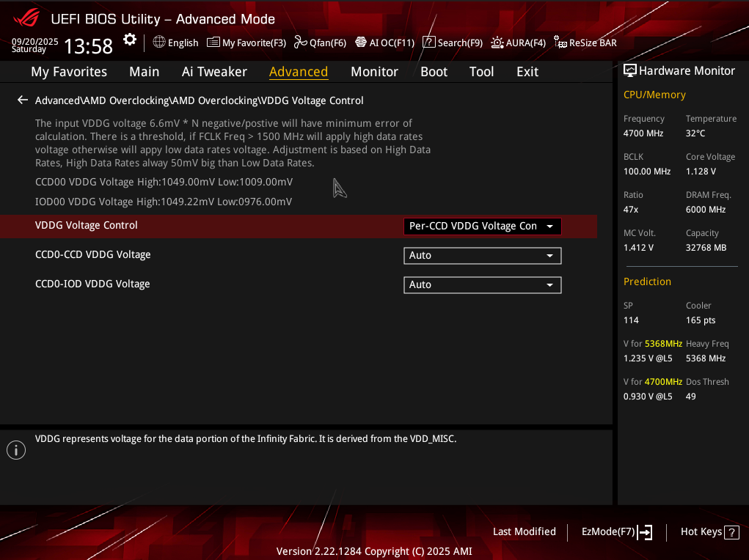Image resolution: width=749 pixels, height=560 pixels.
Task: Open language selection via globe icon
Action: [x=175, y=43]
